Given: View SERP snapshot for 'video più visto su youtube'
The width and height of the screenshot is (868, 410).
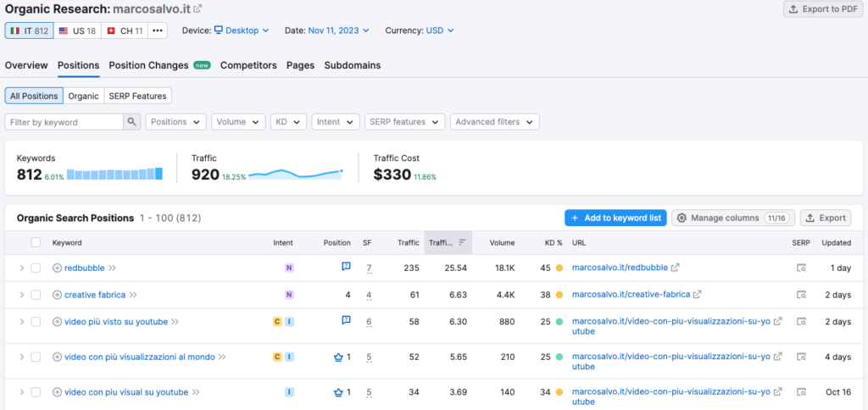Looking at the screenshot, I should [801, 321].
